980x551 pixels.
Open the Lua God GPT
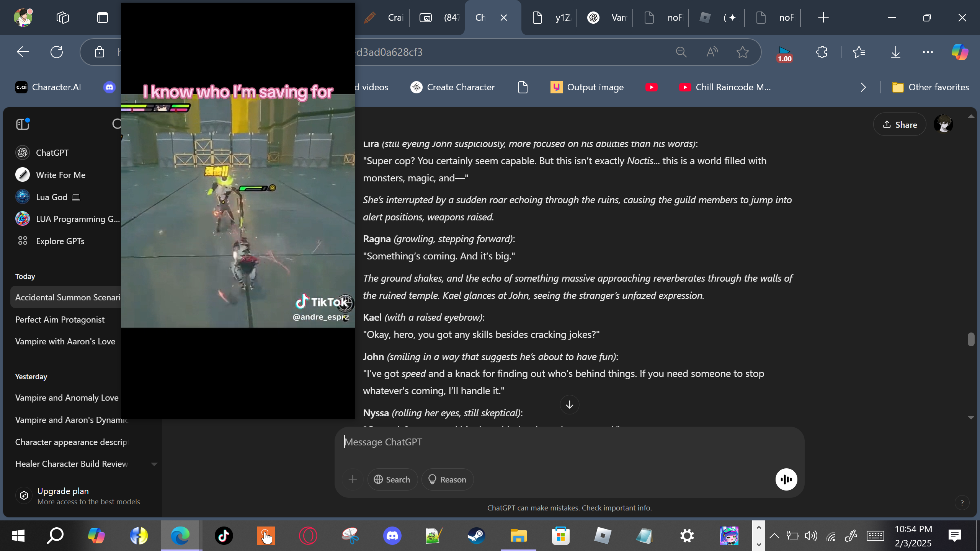tap(48, 197)
